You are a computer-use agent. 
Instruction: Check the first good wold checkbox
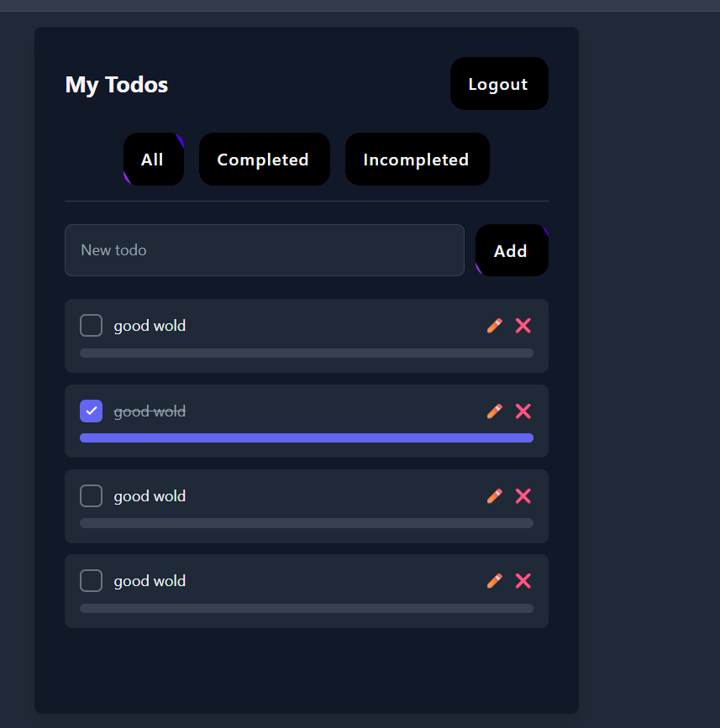tap(91, 326)
